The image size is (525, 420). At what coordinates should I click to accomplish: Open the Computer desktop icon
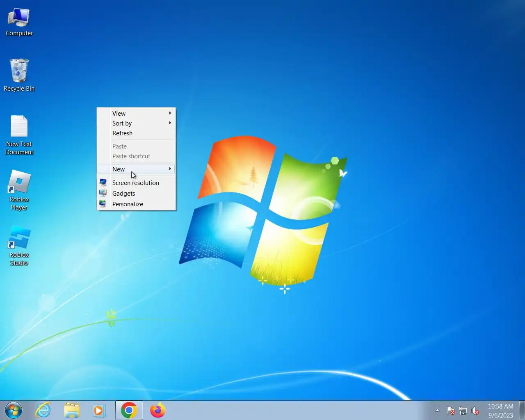click(x=19, y=22)
